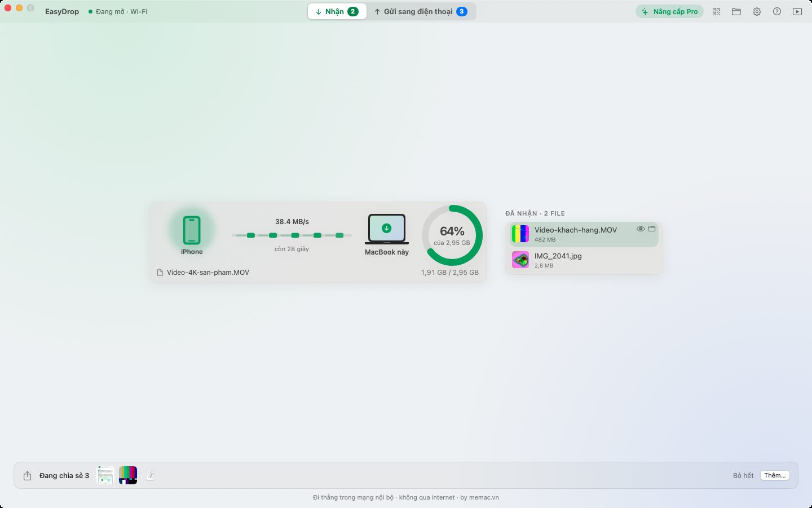The image size is (812, 508).
Task: Click the transfer speed progress track
Action: (x=292, y=235)
